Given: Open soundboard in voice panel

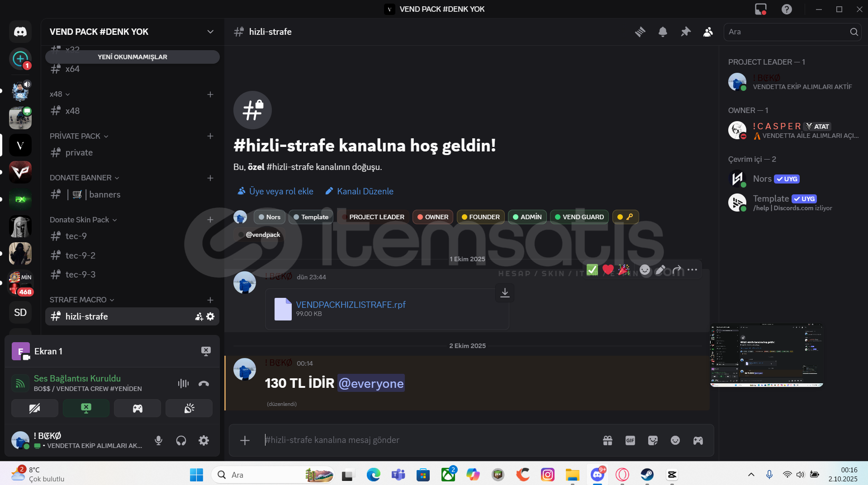Looking at the screenshot, I should point(189,408).
